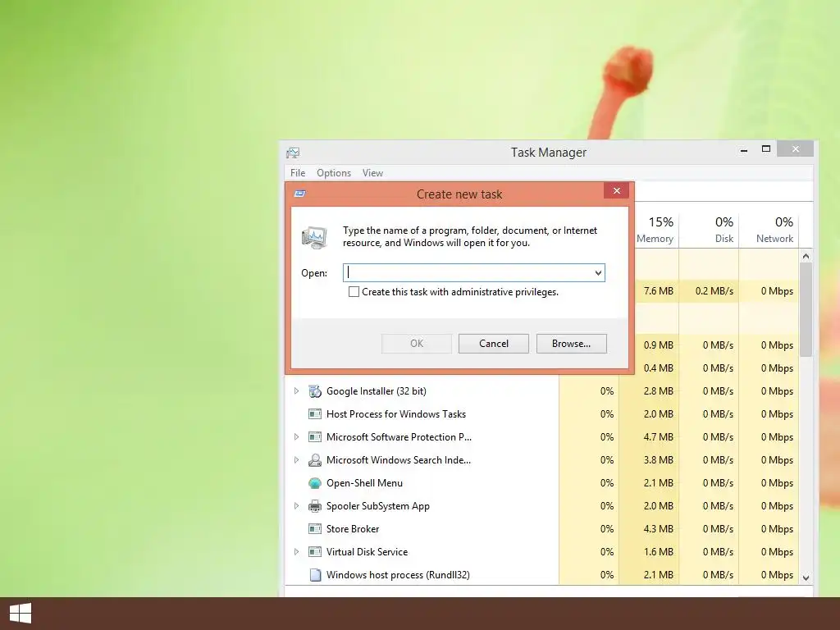Click the Run dialog monitor icon
Viewport: 840px width, 630px height.
[314, 238]
